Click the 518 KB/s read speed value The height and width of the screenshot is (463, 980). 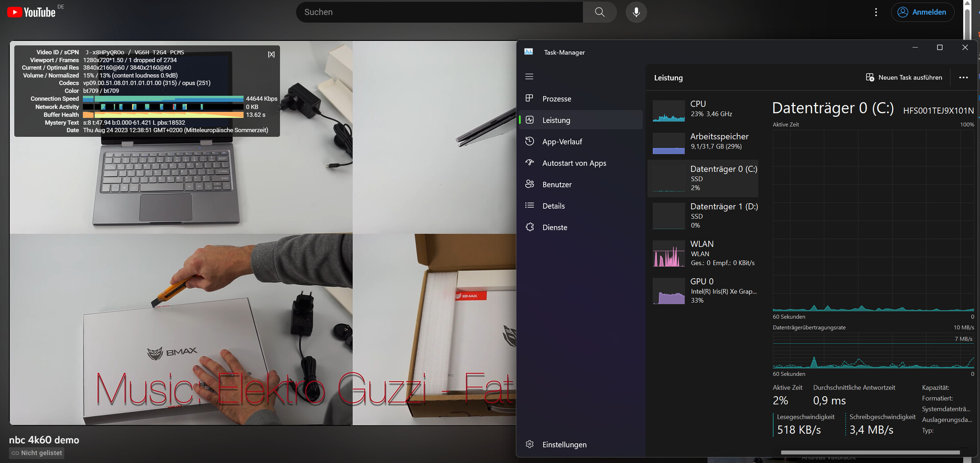click(799, 430)
